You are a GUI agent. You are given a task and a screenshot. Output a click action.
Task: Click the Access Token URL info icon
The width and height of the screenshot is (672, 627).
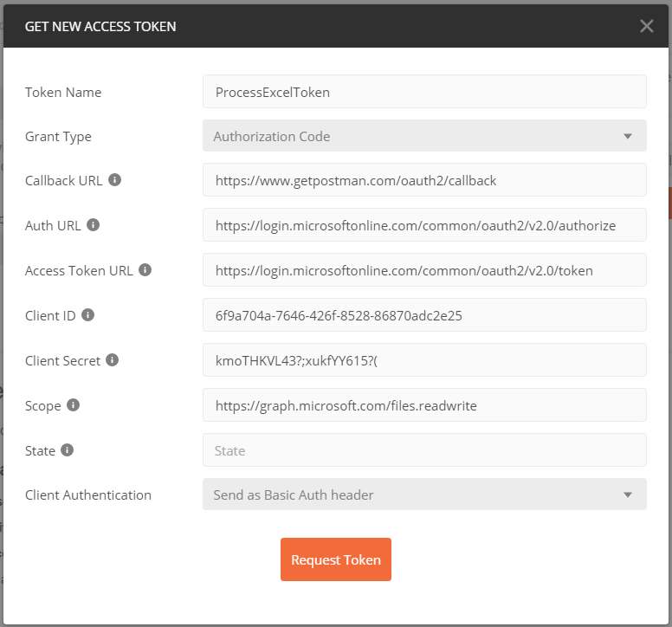(145, 270)
